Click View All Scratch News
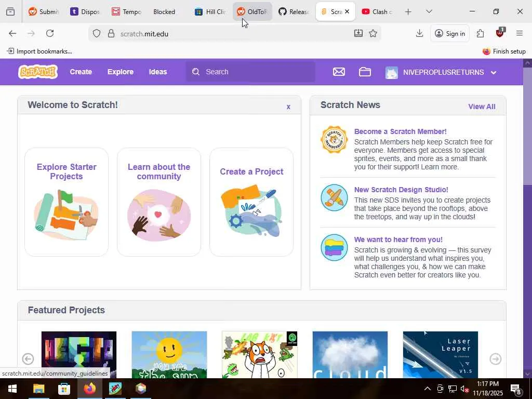The height and width of the screenshot is (399, 532). click(482, 107)
